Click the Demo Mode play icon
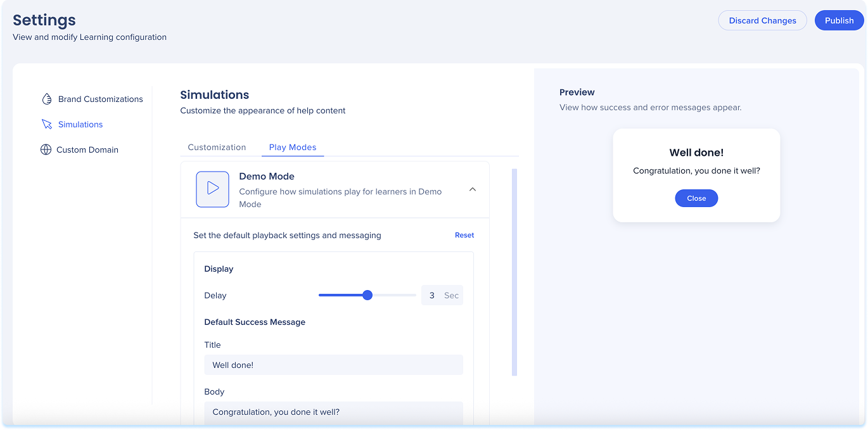 point(212,189)
